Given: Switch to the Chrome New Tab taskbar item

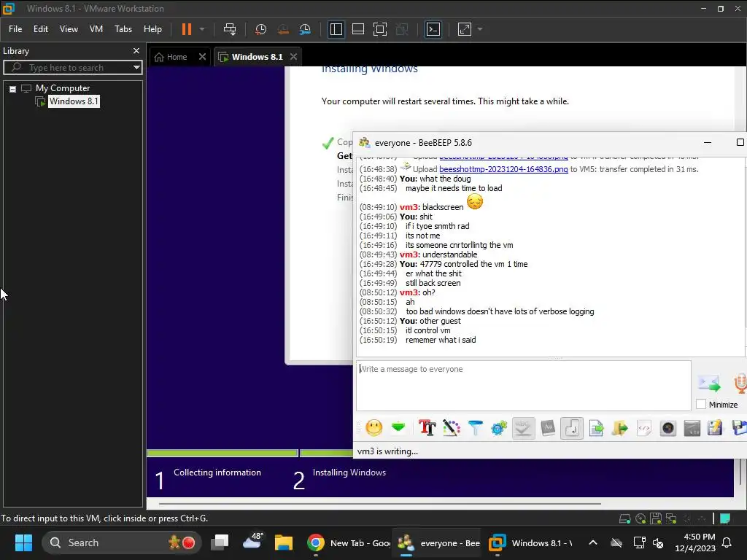Looking at the screenshot, I should (348, 542).
